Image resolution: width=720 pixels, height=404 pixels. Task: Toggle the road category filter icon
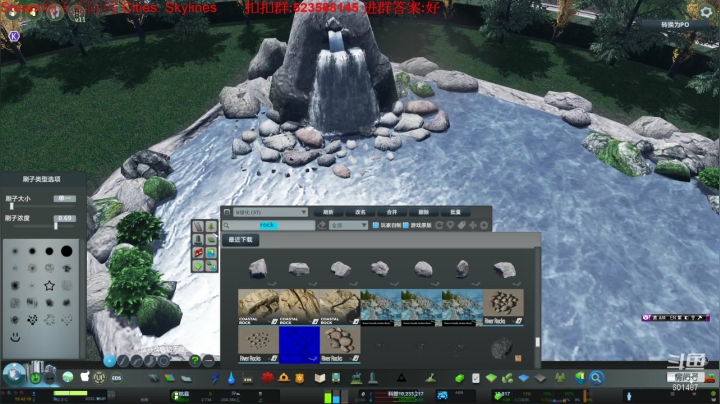tap(198, 226)
